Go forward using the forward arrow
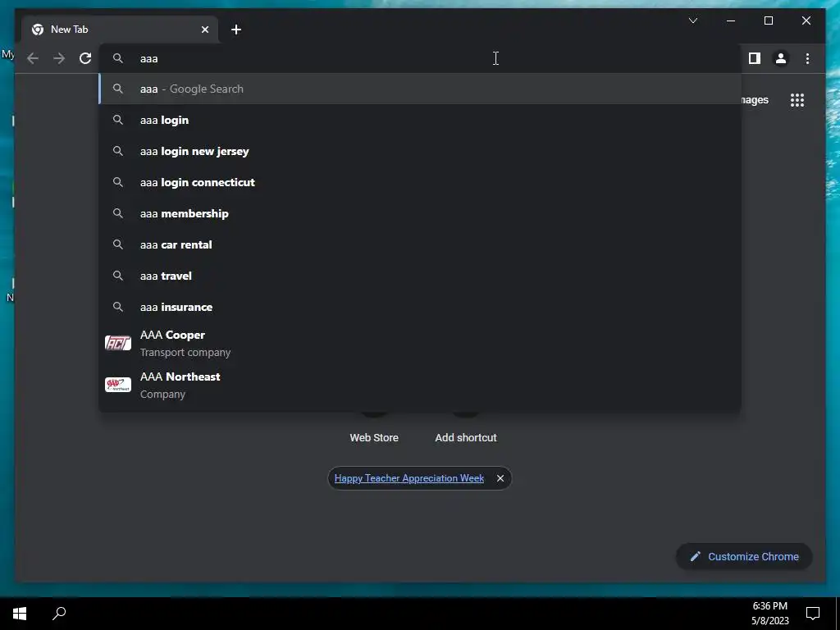 coord(59,58)
